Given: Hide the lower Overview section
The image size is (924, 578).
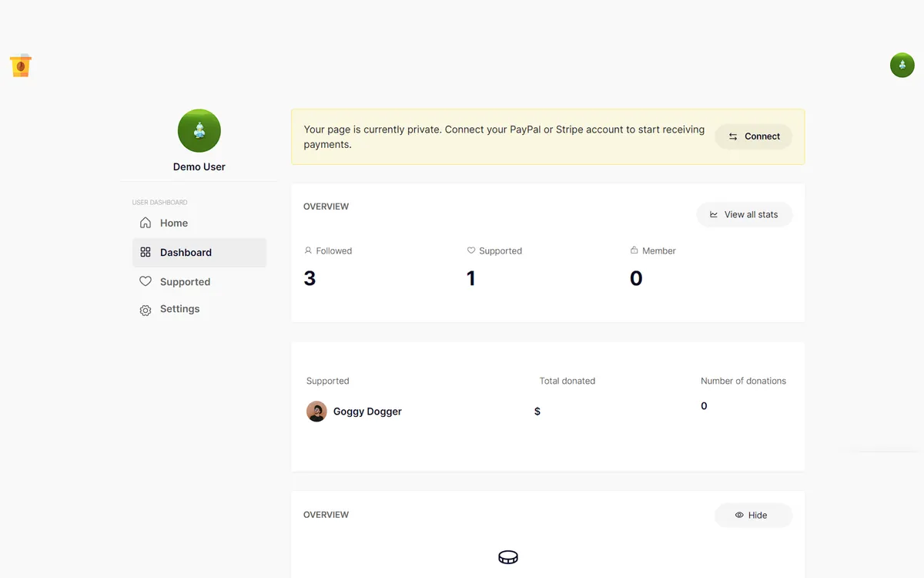Looking at the screenshot, I should tap(754, 515).
